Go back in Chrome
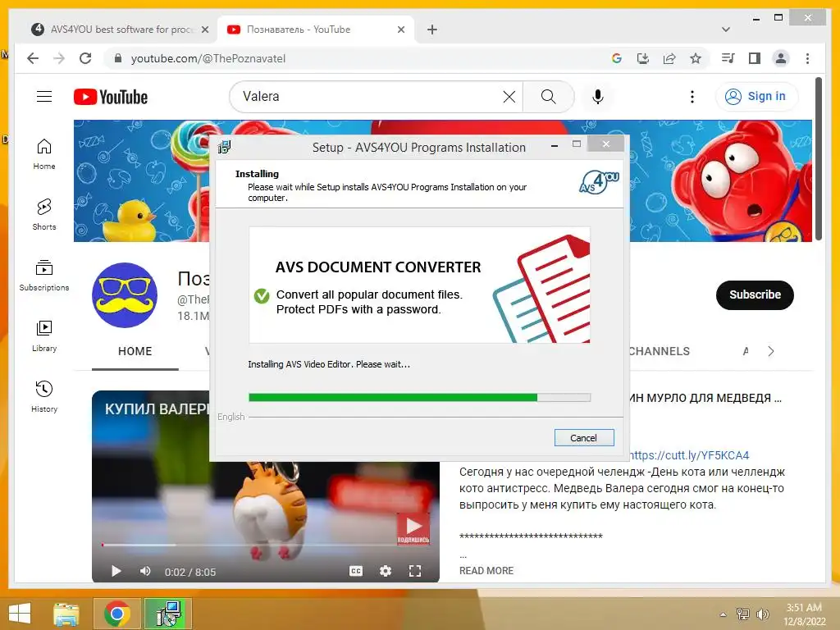This screenshot has width=840, height=630. [33, 58]
